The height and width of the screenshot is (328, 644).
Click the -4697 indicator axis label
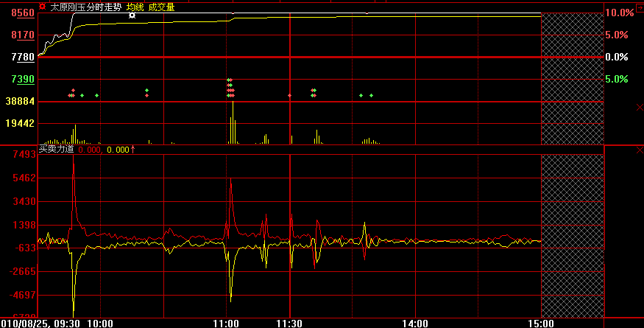coord(23,295)
